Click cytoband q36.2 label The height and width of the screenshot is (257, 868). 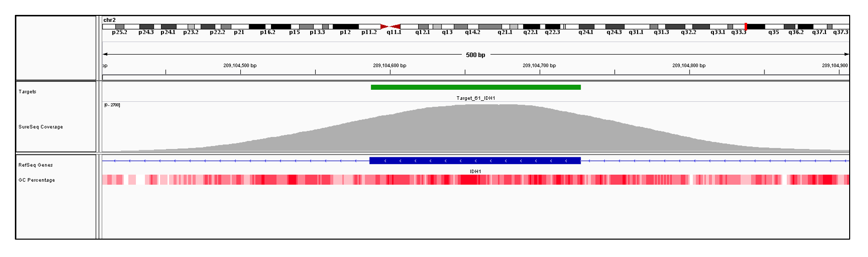point(796,32)
